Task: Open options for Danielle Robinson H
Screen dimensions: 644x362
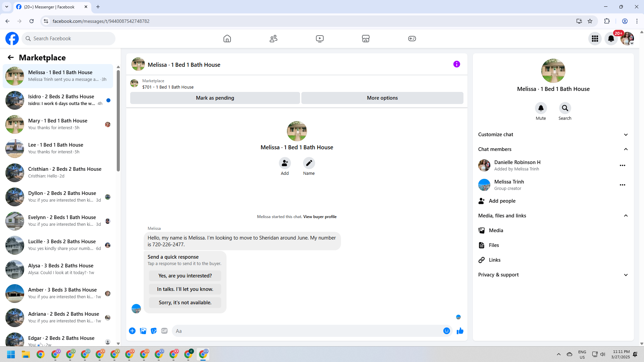Action: click(623, 165)
